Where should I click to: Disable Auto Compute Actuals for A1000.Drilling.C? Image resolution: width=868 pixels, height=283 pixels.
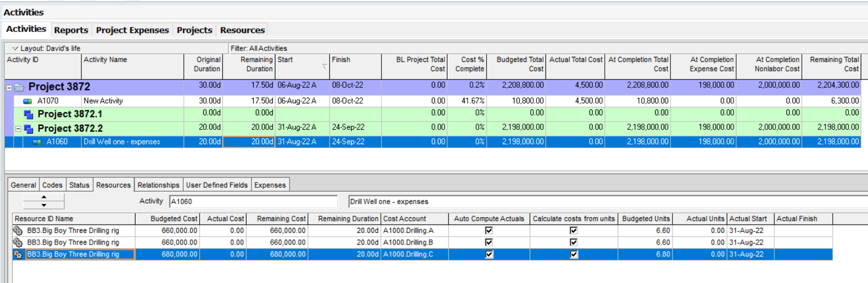(x=489, y=255)
